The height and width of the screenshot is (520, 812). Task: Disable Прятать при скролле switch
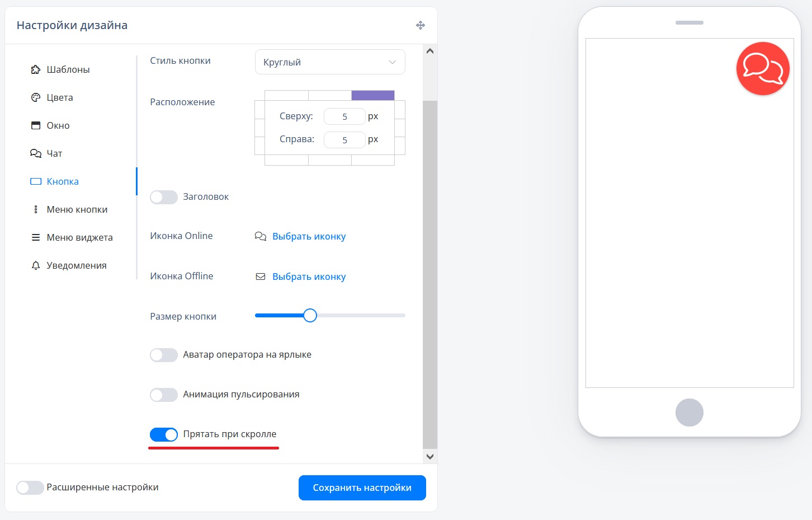click(164, 434)
